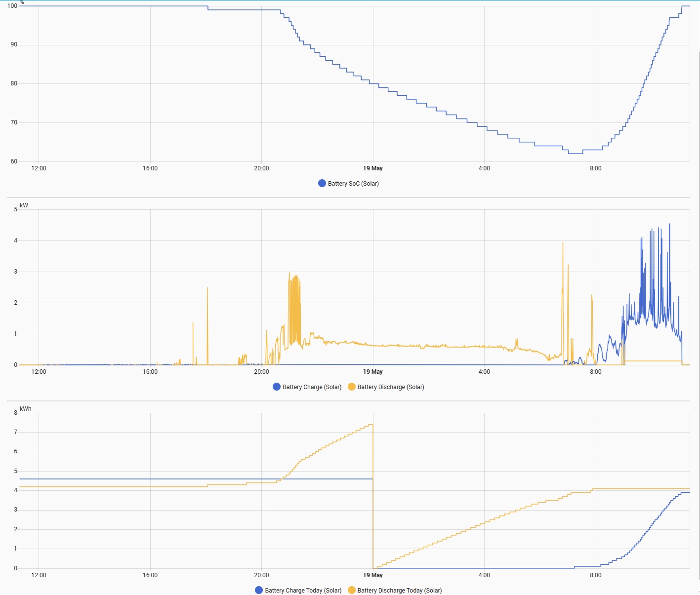Hide Battery Charge Today (Solar) via its label
This screenshot has width=700, height=595.
click(303, 591)
